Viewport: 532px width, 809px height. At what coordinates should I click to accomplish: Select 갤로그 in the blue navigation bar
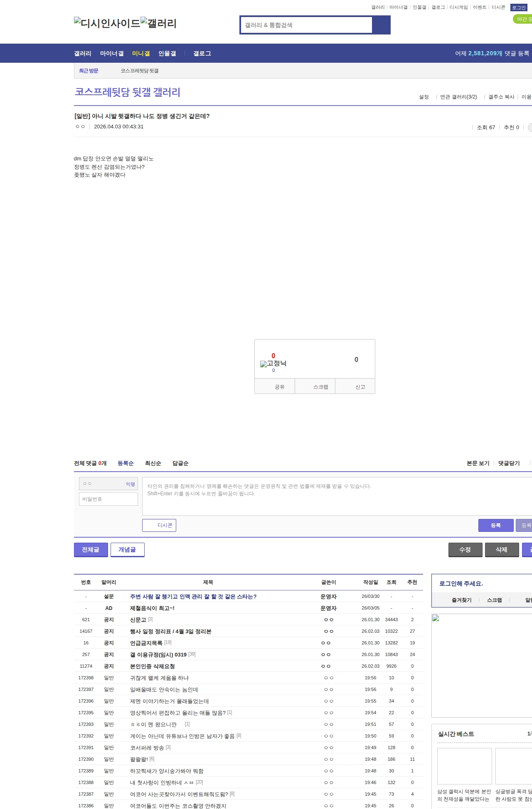coord(202,53)
